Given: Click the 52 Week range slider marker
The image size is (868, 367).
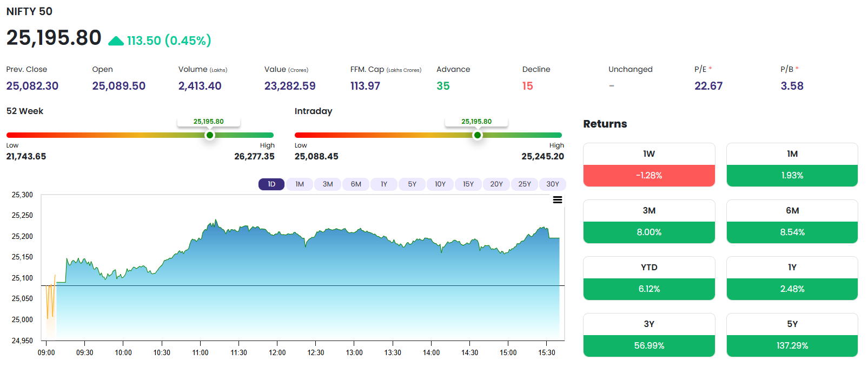Looking at the screenshot, I should pos(210,135).
